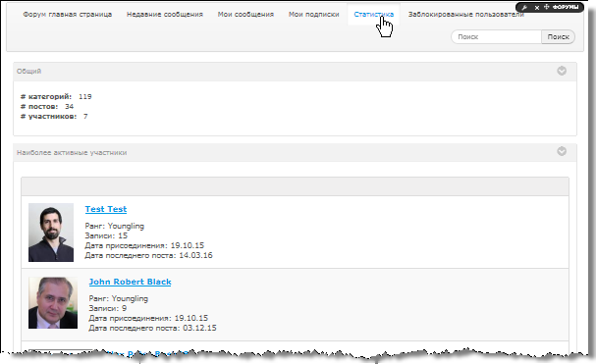The image size is (596, 364).
Task: Click 'Ранг: Youngling' under John Robert Black
Action: pyautogui.click(x=118, y=298)
